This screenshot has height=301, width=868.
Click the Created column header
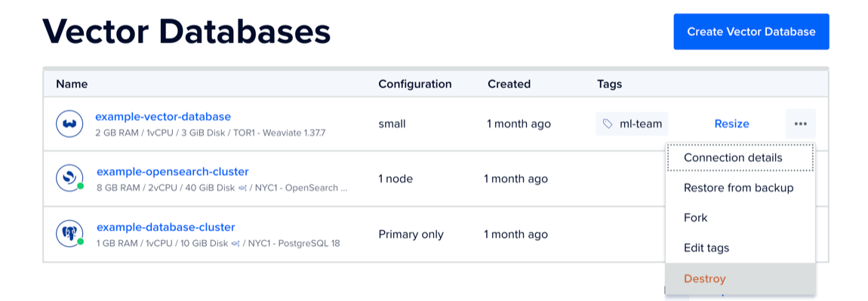pos(509,84)
